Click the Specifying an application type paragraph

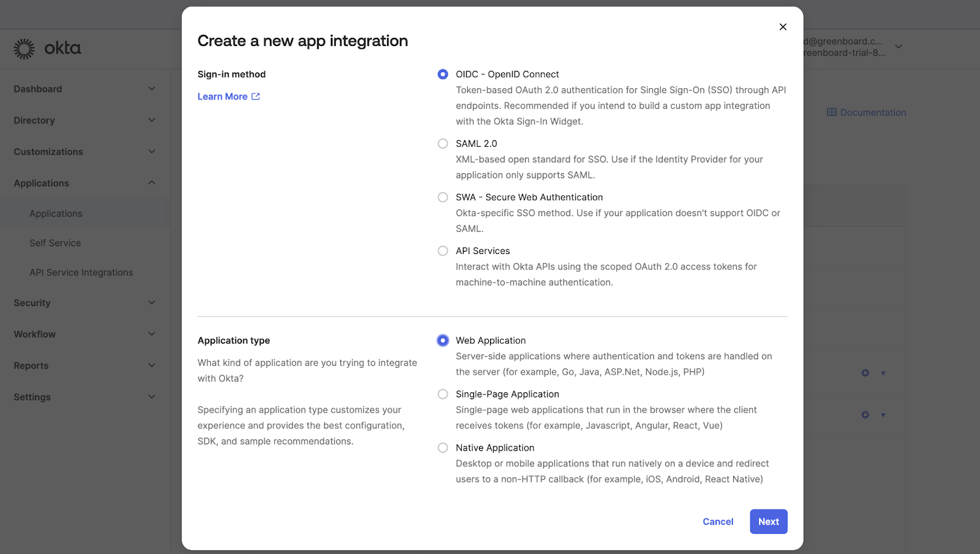click(x=301, y=425)
